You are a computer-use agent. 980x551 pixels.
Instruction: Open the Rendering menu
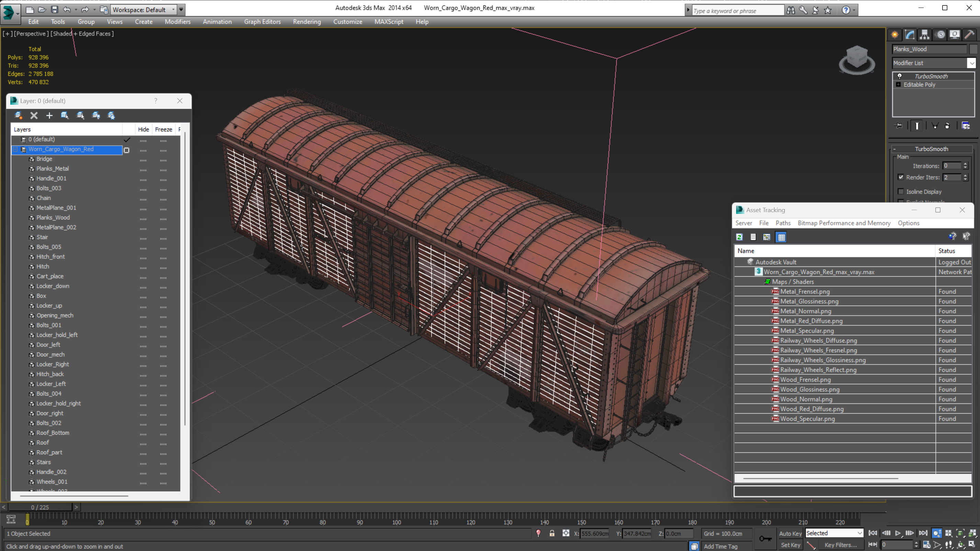coord(307,22)
